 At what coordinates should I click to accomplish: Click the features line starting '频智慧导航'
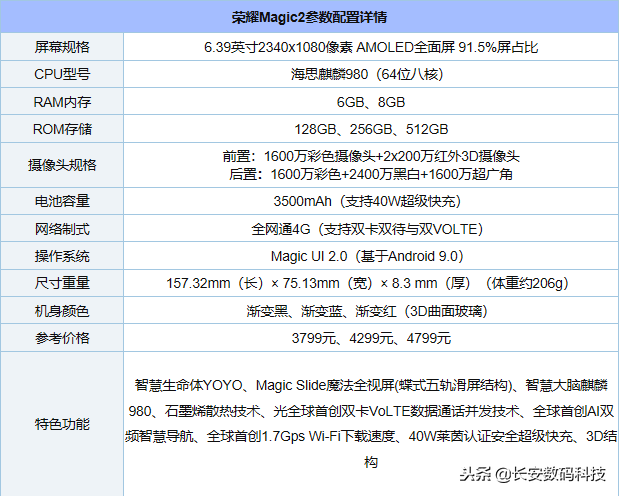[x=371, y=436]
